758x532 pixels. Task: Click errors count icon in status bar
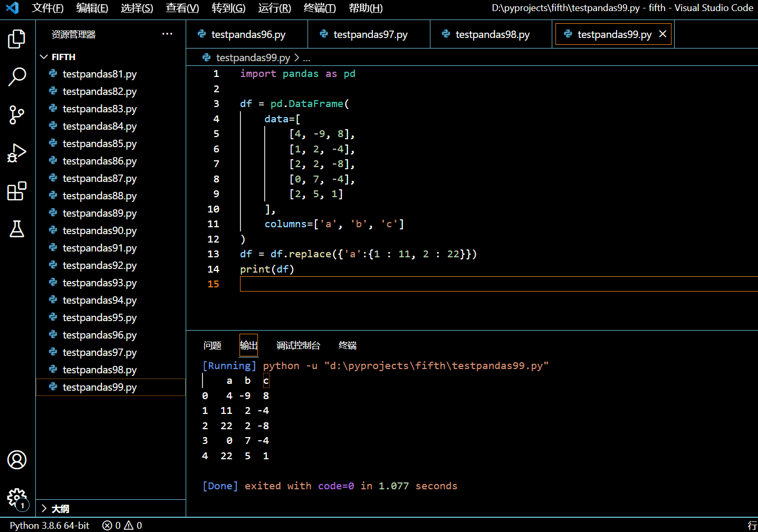pyautogui.click(x=111, y=526)
